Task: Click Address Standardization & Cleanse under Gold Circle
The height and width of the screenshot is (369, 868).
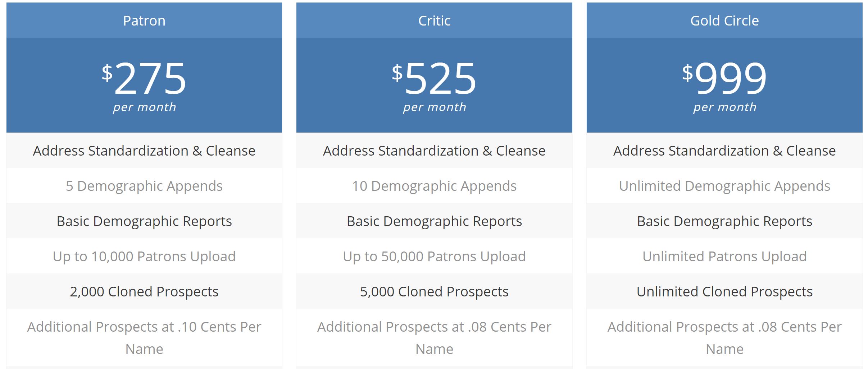Action: [724, 151]
